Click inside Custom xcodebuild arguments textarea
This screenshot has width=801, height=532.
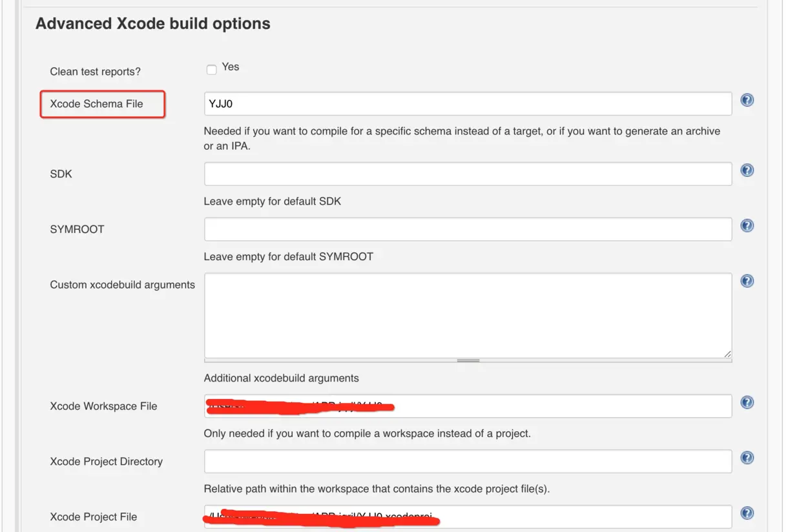(x=468, y=315)
